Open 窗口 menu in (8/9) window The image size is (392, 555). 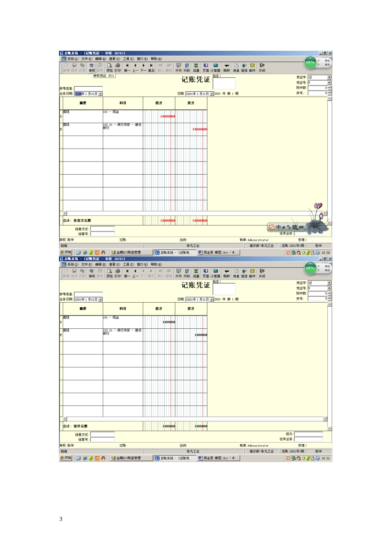(142, 59)
